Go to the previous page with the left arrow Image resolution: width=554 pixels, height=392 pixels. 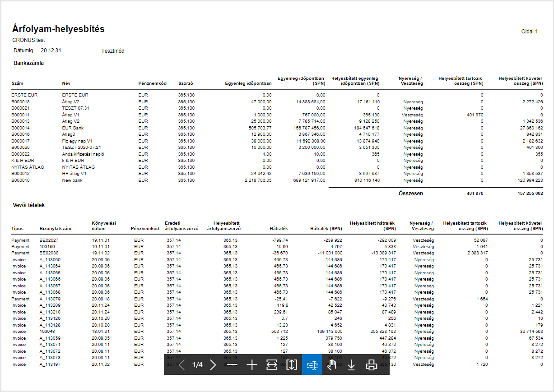click(182, 365)
